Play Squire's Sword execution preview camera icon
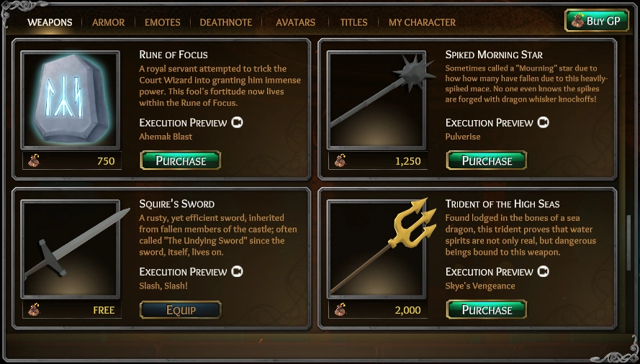640x364 pixels. point(237,271)
